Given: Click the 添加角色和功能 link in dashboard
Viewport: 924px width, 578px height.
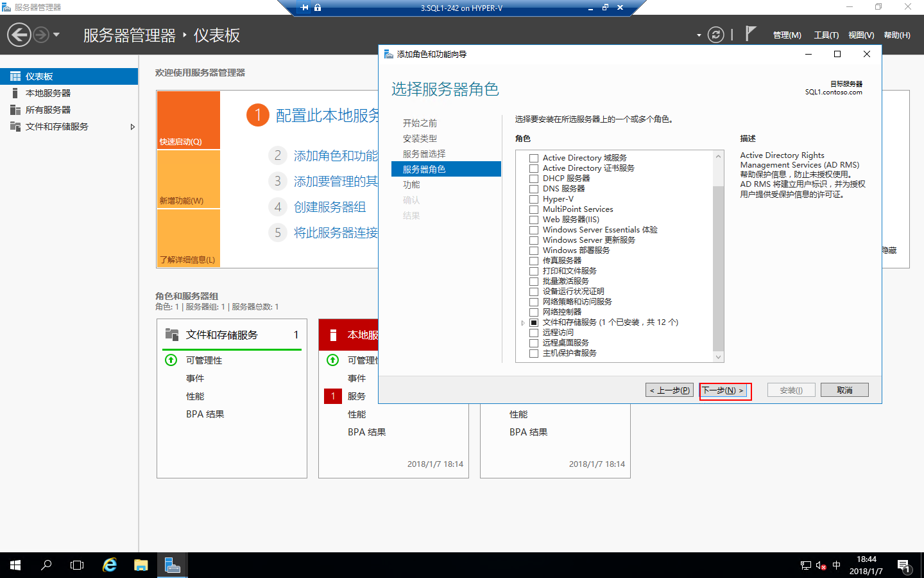Looking at the screenshot, I should [x=336, y=155].
